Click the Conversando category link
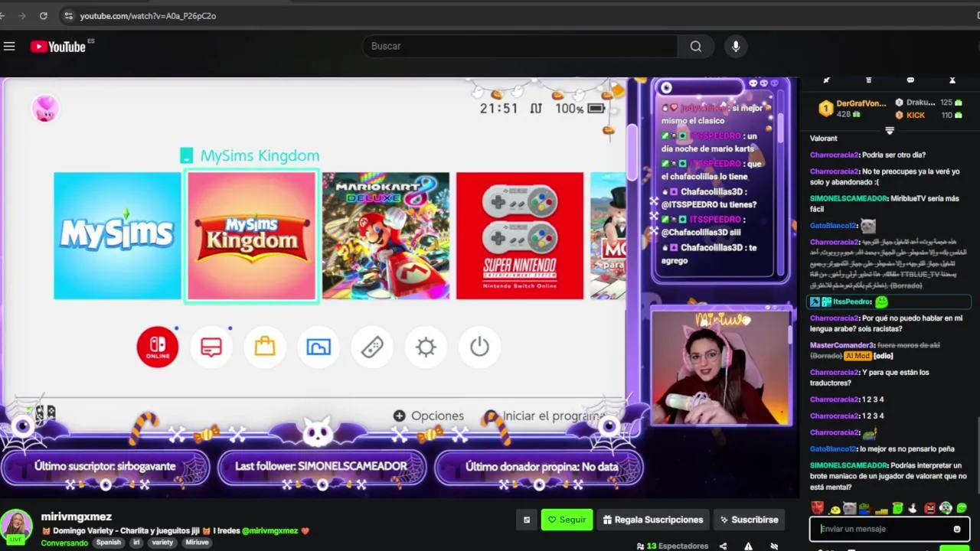The height and width of the screenshot is (551, 980). click(x=64, y=543)
